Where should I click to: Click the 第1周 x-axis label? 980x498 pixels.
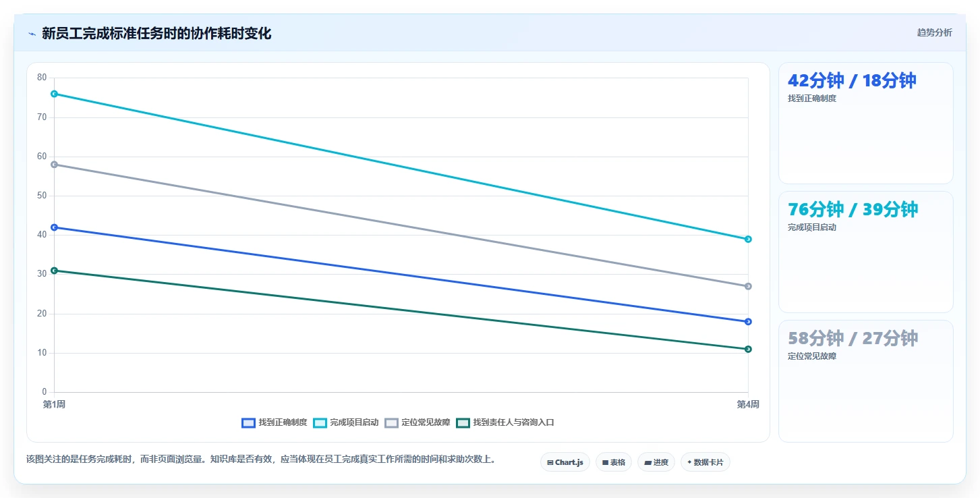[x=54, y=404]
